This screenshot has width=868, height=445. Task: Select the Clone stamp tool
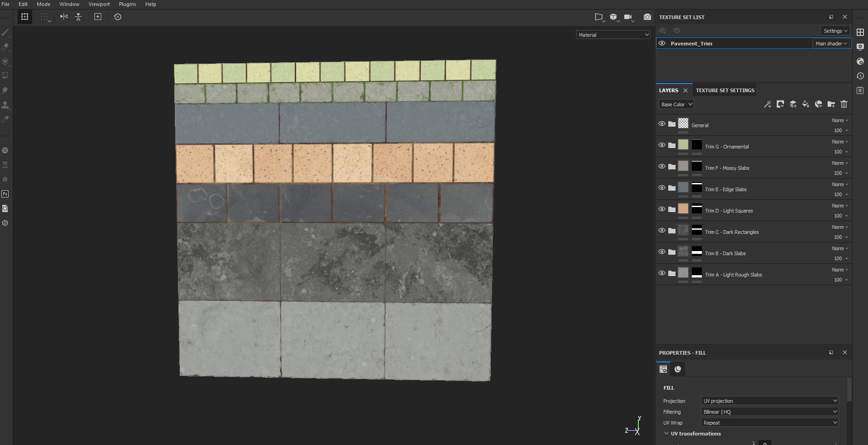(x=5, y=105)
